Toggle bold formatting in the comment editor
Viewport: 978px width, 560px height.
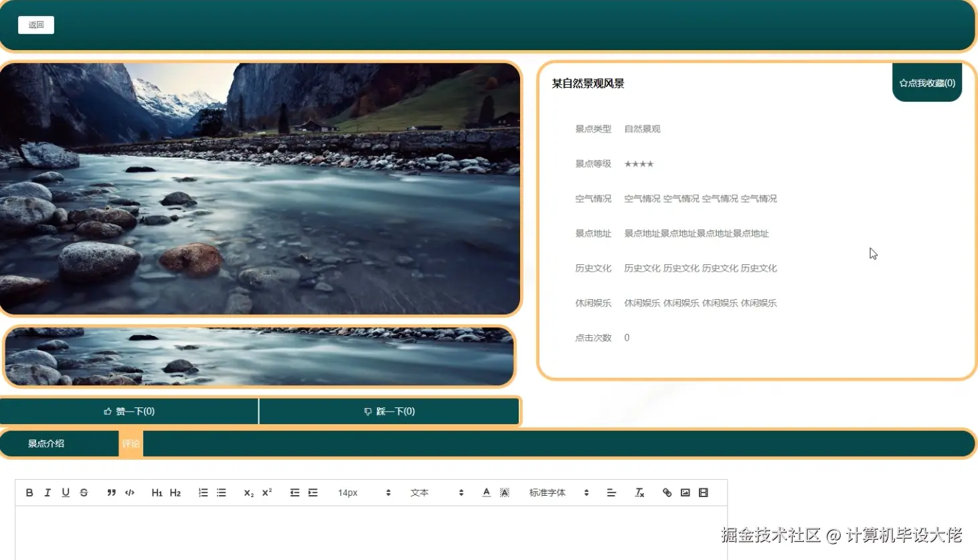pos(29,492)
